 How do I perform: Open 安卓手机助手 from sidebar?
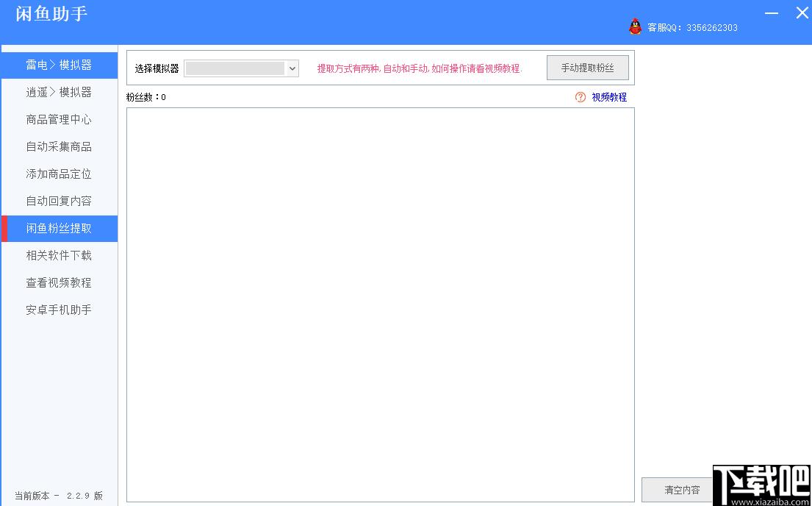coord(59,310)
